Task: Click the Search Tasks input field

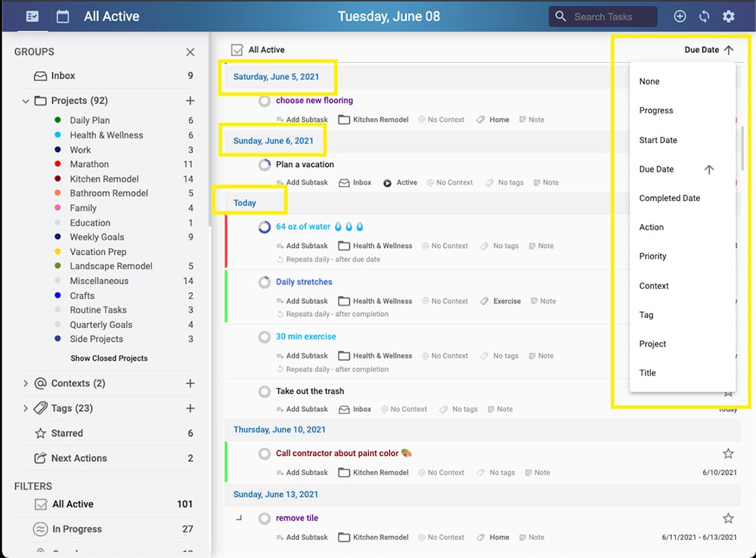Action: click(x=612, y=16)
